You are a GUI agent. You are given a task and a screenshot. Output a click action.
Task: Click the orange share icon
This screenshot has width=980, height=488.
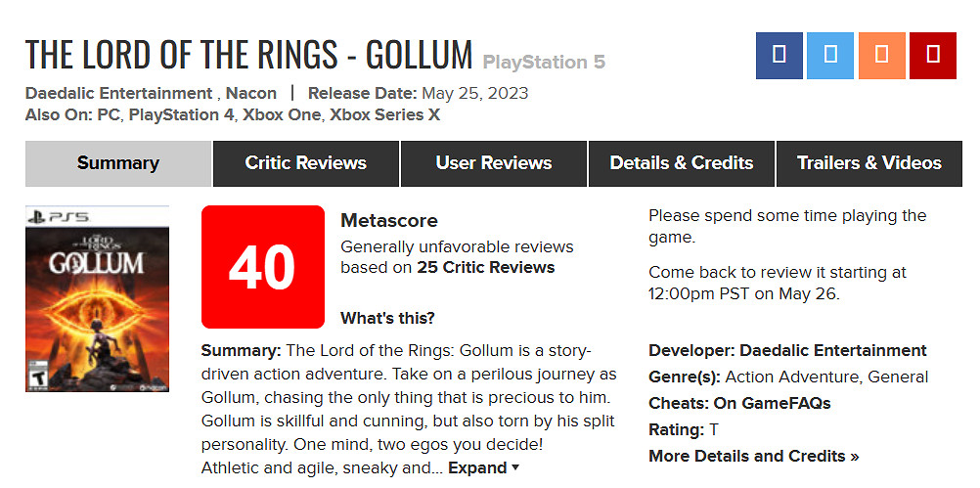pos(881,56)
